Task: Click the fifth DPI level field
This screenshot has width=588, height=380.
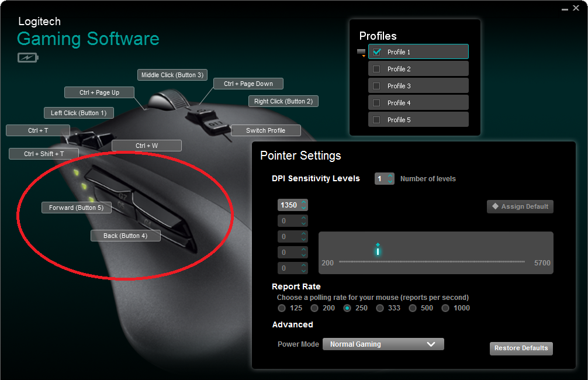Action: tap(293, 268)
